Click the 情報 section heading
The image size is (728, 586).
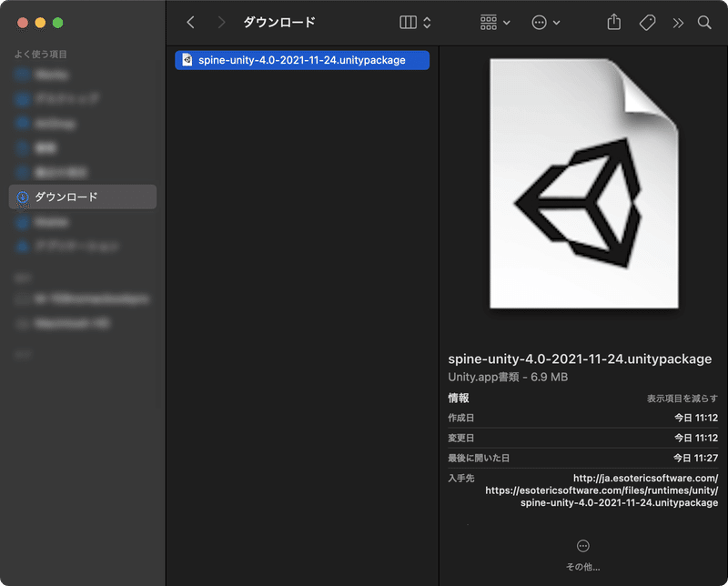(459, 398)
